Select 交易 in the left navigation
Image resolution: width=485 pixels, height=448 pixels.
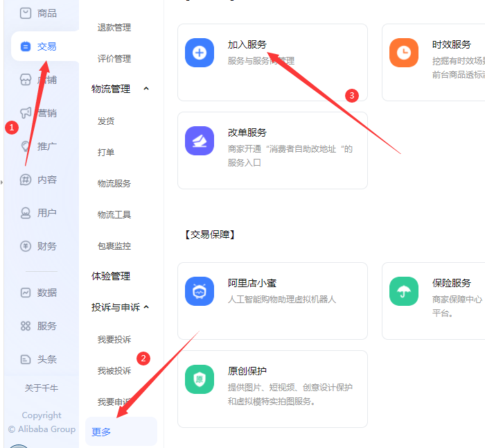coord(46,46)
